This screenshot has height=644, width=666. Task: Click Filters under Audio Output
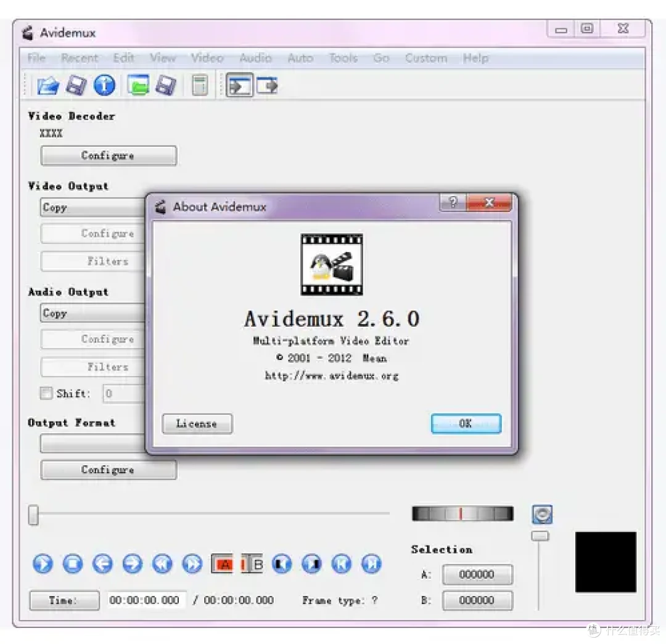coord(93,367)
